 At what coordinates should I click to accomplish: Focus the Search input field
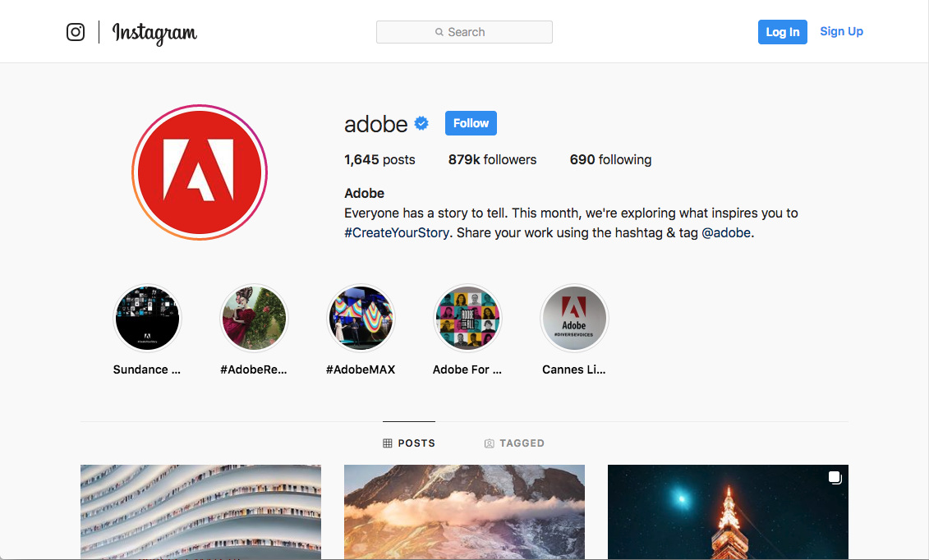(465, 32)
